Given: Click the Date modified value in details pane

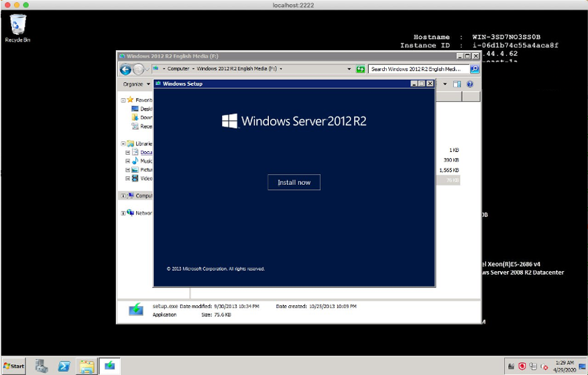Looking at the screenshot, I should (237, 306).
